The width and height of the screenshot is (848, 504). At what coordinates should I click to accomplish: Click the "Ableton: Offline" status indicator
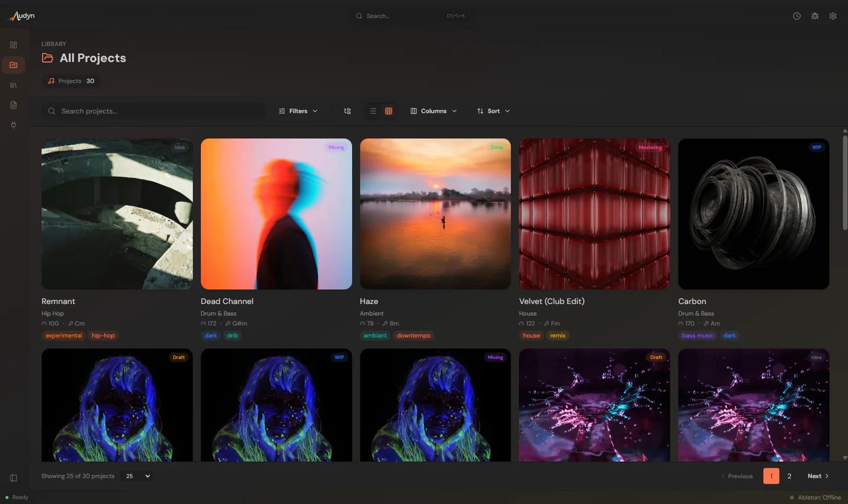[x=816, y=497]
